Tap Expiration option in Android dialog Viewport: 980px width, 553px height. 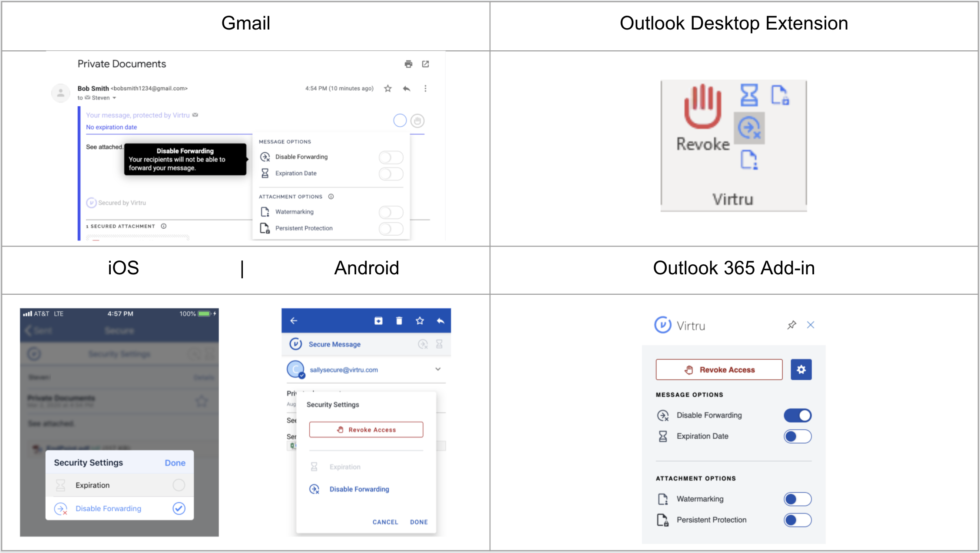(x=345, y=467)
